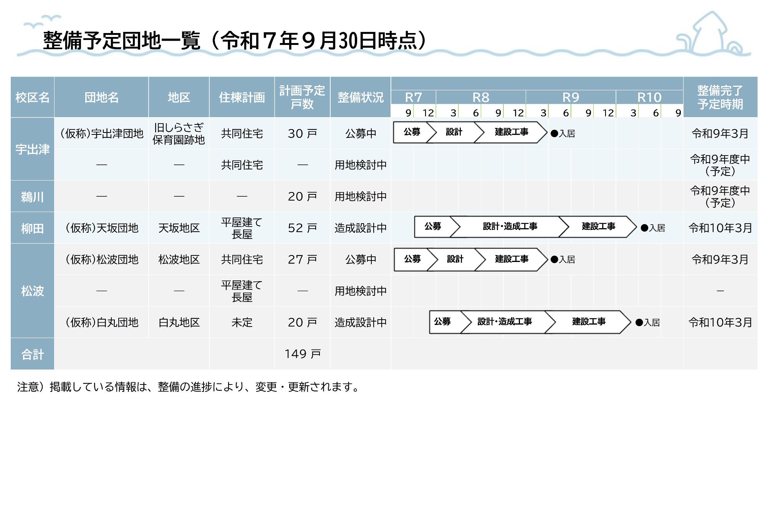Click the 用地検討中 status for 鵜川

click(x=360, y=196)
